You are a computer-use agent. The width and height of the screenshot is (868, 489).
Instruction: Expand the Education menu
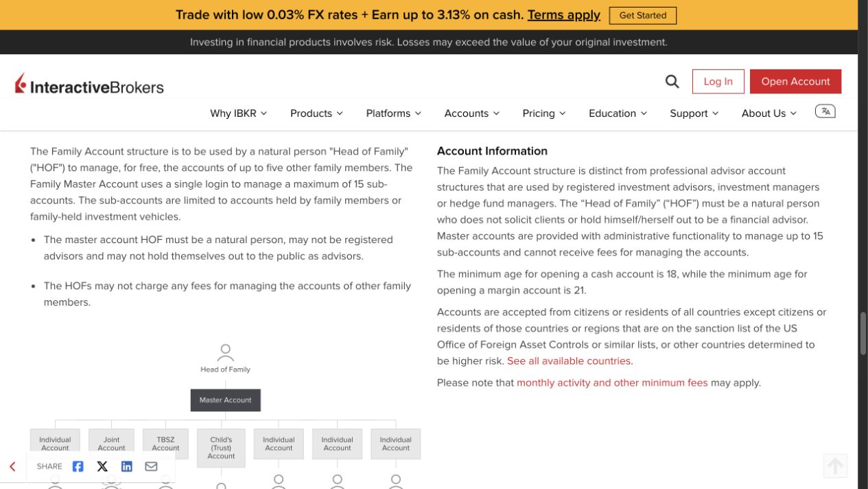pos(618,113)
